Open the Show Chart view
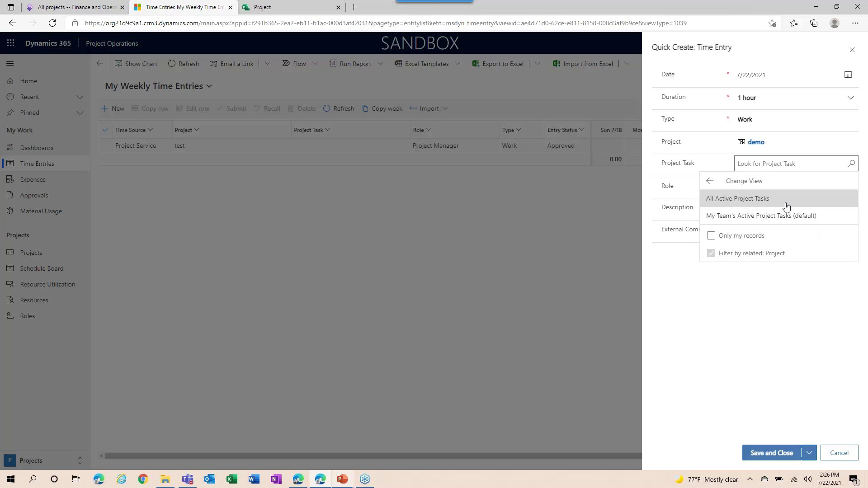Image resolution: width=868 pixels, height=488 pixels. point(136,63)
